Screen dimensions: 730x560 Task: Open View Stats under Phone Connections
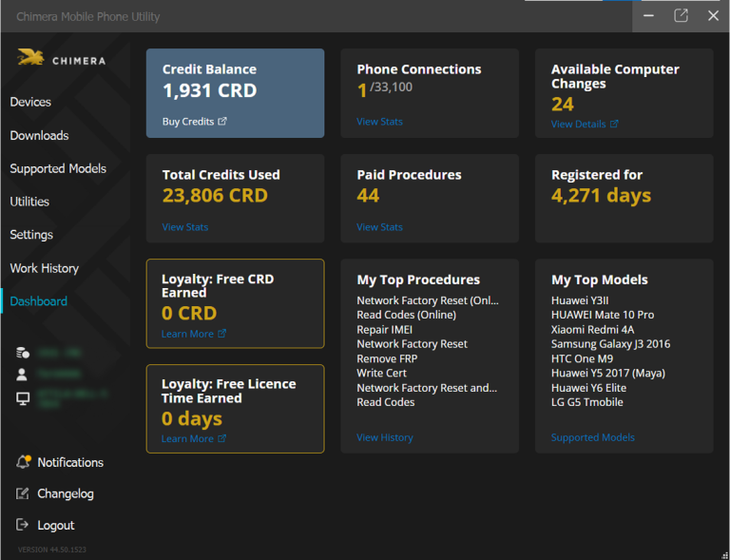[x=379, y=122]
